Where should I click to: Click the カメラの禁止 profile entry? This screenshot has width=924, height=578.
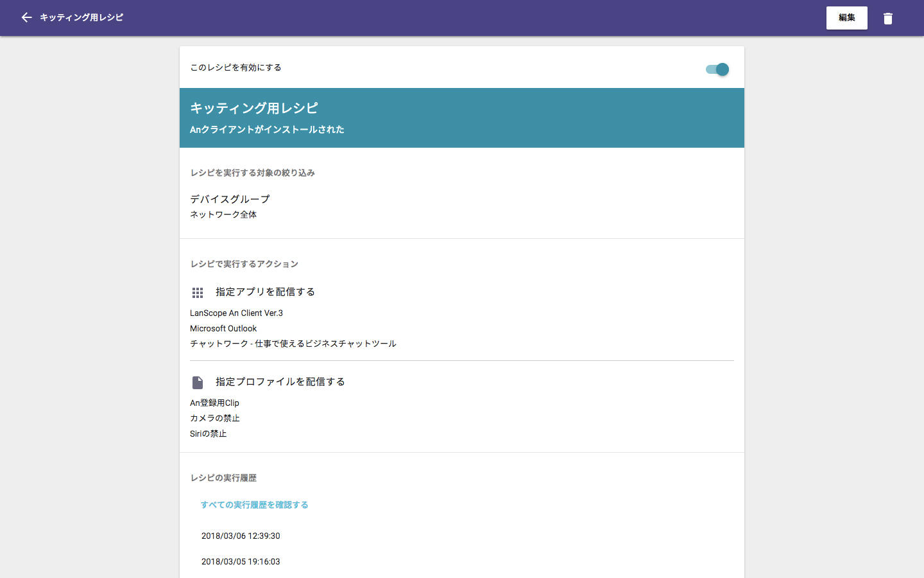click(215, 418)
